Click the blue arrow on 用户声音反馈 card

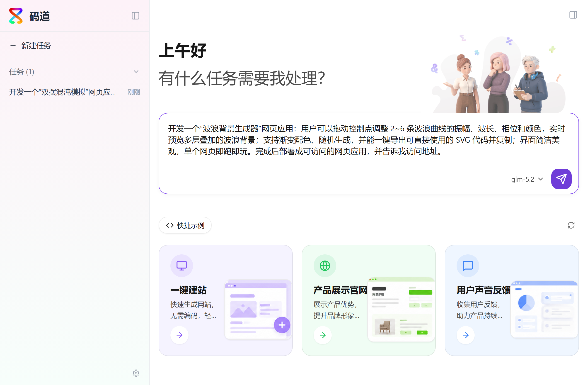tap(465, 335)
